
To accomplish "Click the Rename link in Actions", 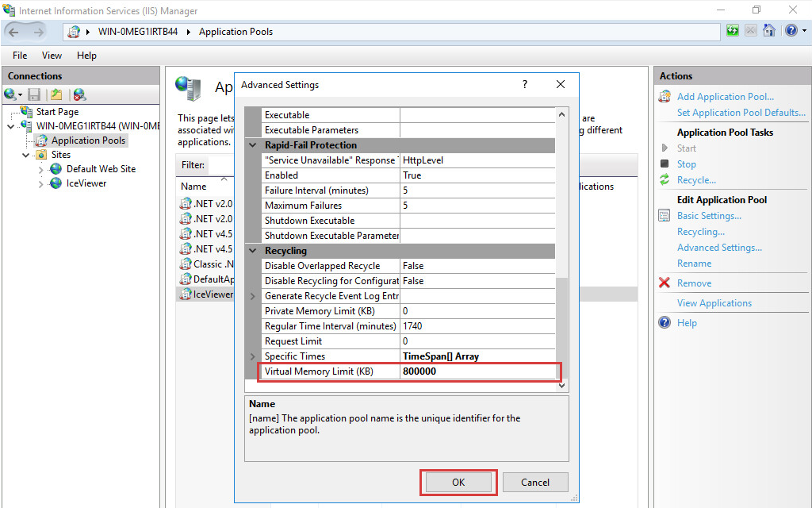I will [694, 264].
